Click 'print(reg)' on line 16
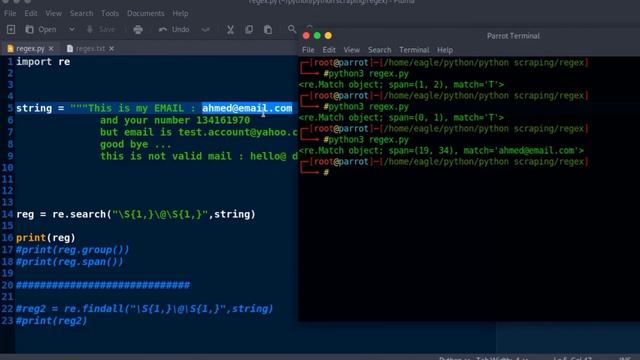 46,238
